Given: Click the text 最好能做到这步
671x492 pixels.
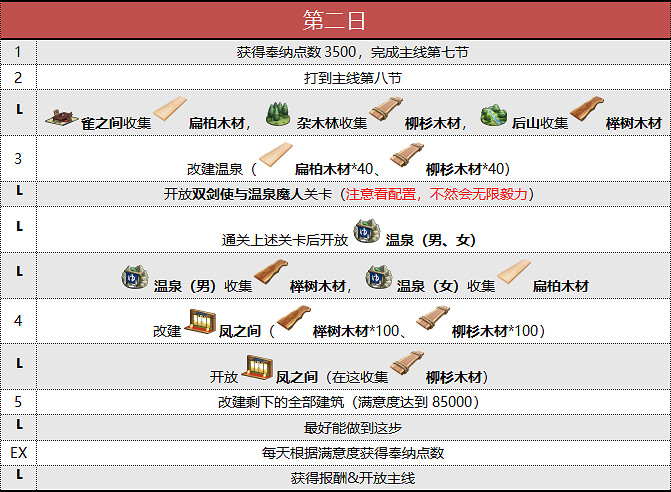Looking at the screenshot, I should point(353,427).
